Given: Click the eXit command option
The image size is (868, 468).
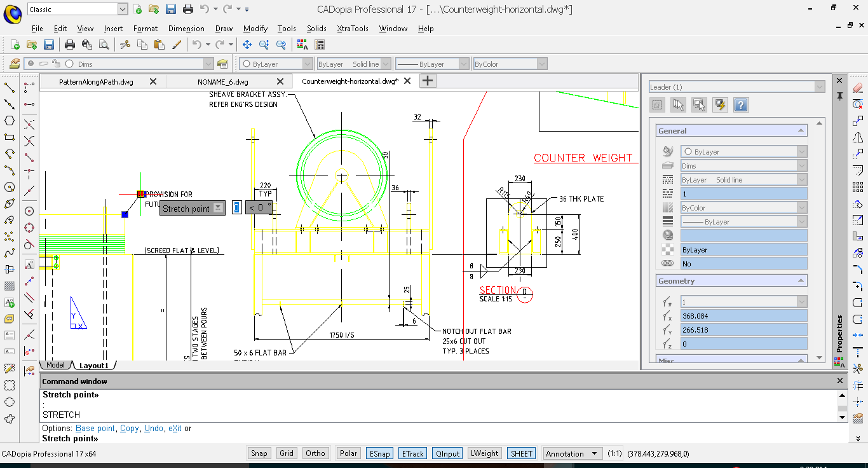Looking at the screenshot, I should click(175, 429).
